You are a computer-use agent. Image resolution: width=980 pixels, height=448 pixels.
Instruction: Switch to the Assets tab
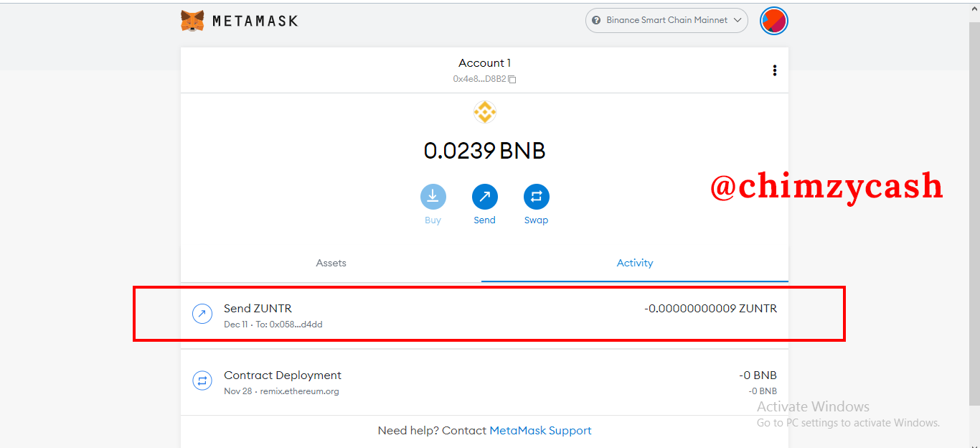pyautogui.click(x=331, y=263)
